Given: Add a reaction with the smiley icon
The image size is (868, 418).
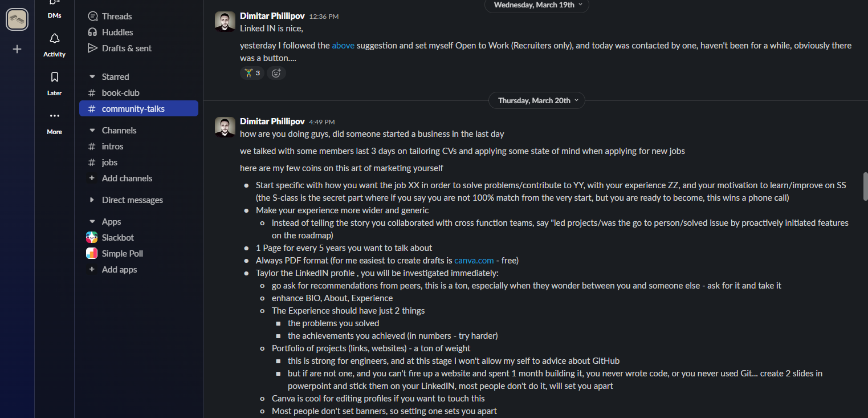Looking at the screenshot, I should point(276,73).
